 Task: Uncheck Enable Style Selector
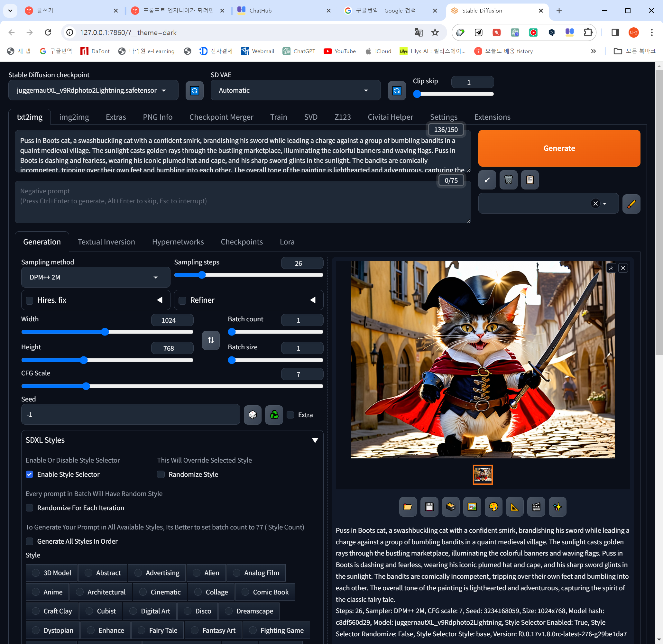coord(30,474)
